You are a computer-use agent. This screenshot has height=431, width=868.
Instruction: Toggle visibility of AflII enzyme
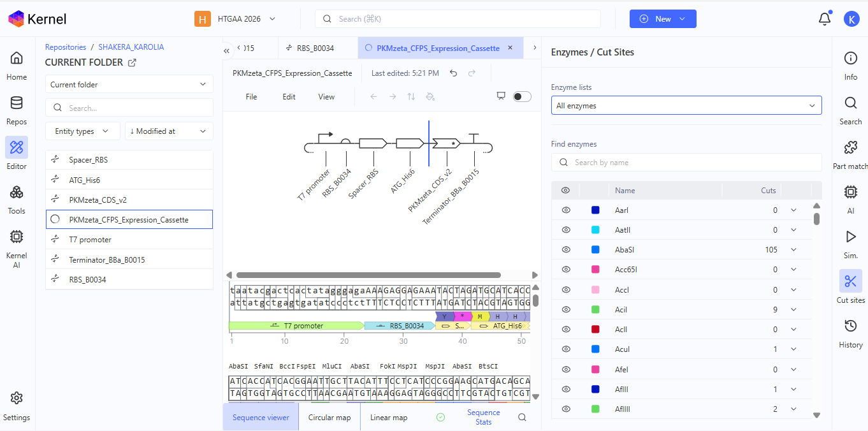coord(566,389)
